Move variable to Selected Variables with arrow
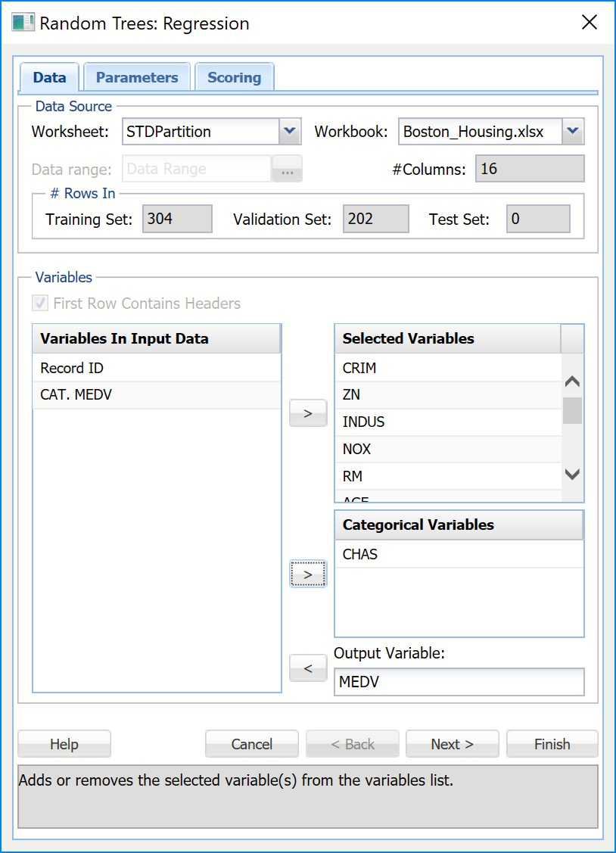Screen dimensions: 616x853 click(308, 413)
